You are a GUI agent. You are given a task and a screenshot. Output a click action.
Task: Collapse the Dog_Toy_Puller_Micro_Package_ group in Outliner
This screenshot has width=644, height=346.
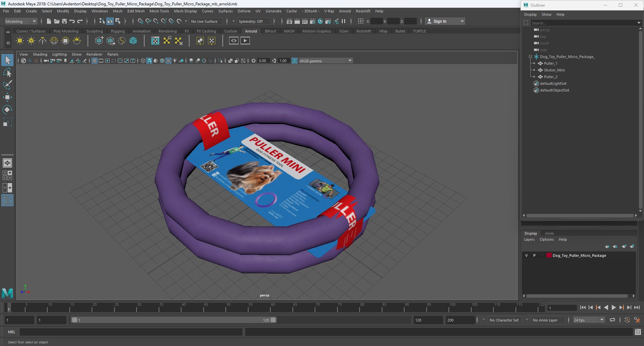pos(530,57)
